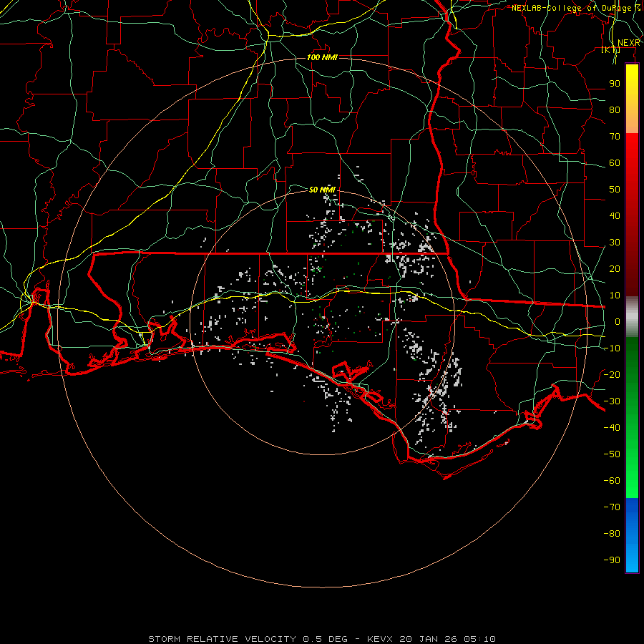Click the 0 value on the velocity scale
This screenshot has height=644, width=644.
(618, 322)
